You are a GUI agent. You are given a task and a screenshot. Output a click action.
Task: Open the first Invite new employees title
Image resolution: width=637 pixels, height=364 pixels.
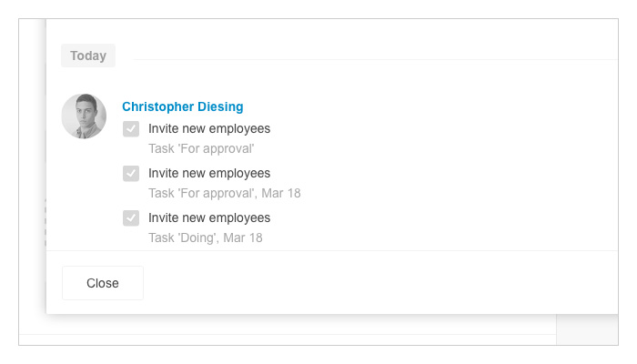tap(209, 129)
